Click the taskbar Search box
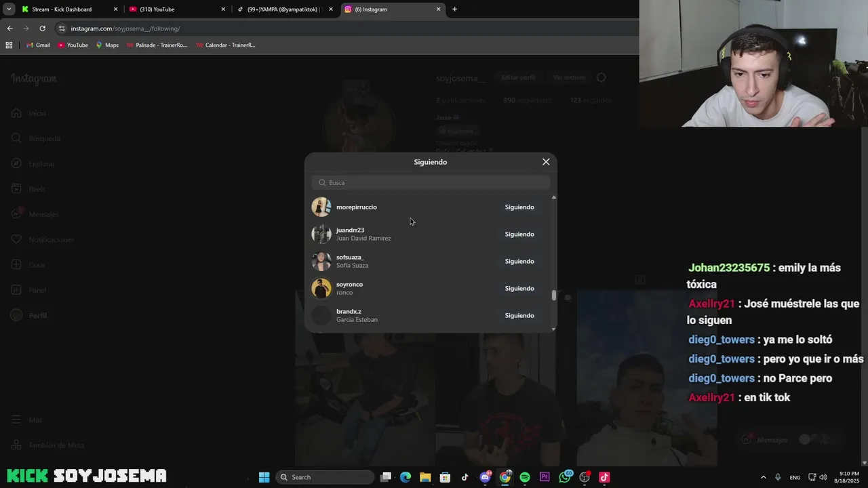The image size is (868, 488). (x=325, y=477)
